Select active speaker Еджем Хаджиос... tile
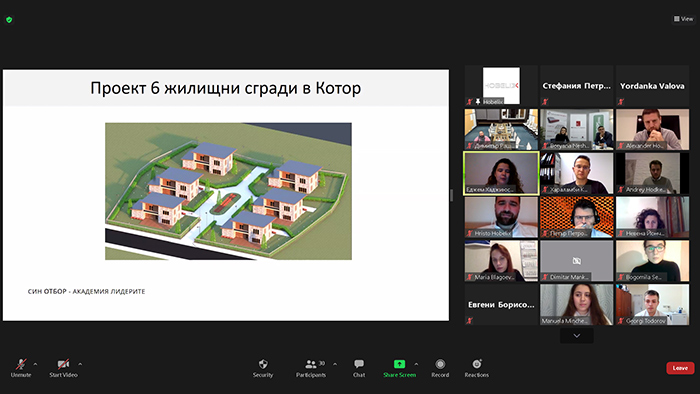Image resolution: width=700 pixels, height=394 pixels. [x=501, y=173]
